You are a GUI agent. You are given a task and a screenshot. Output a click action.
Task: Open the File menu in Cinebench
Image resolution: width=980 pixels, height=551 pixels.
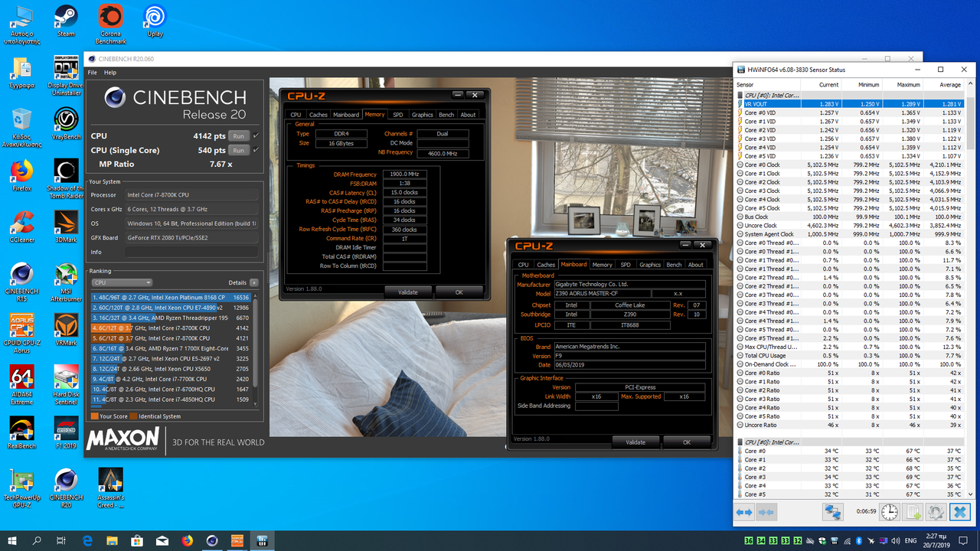coord(93,73)
